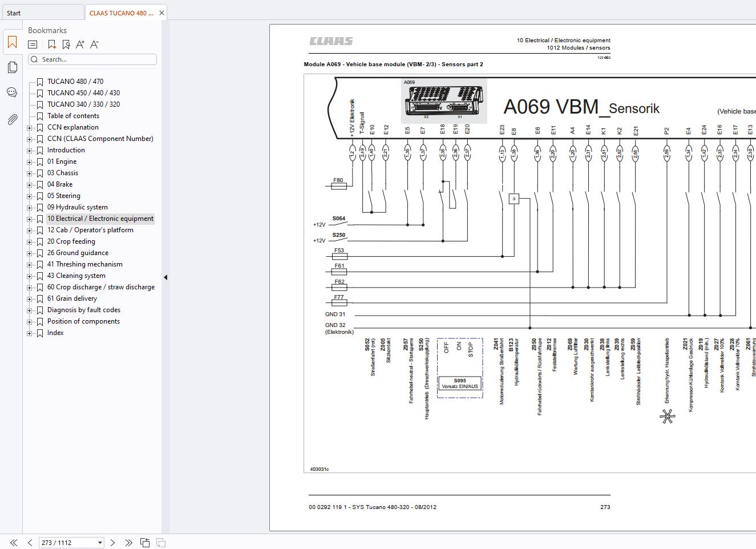
Task: Go to the next page
Action: coord(112,543)
